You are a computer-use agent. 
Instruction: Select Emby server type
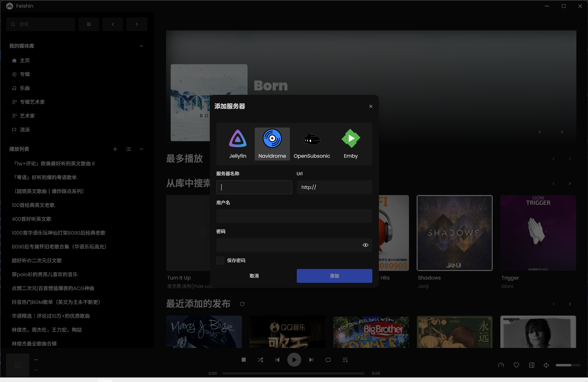[x=351, y=144]
